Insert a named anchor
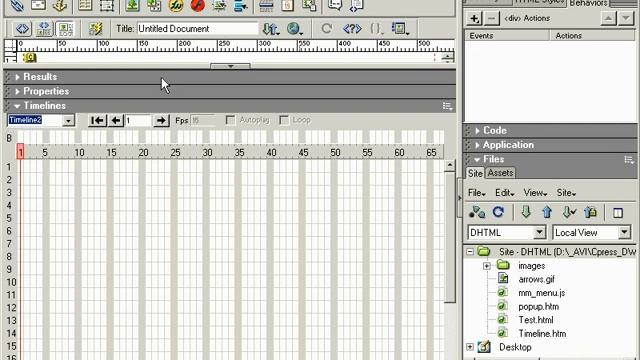This screenshot has width=640, height=360. click(60, 5)
